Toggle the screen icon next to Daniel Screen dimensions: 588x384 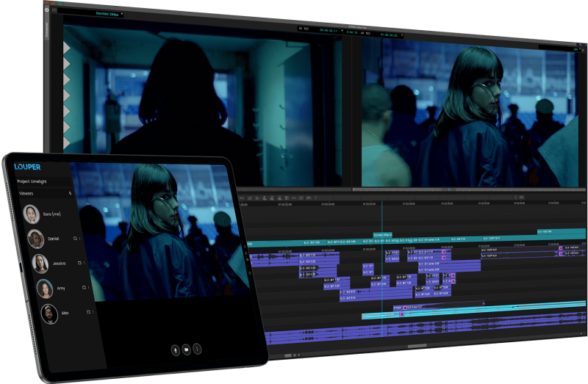75,239
